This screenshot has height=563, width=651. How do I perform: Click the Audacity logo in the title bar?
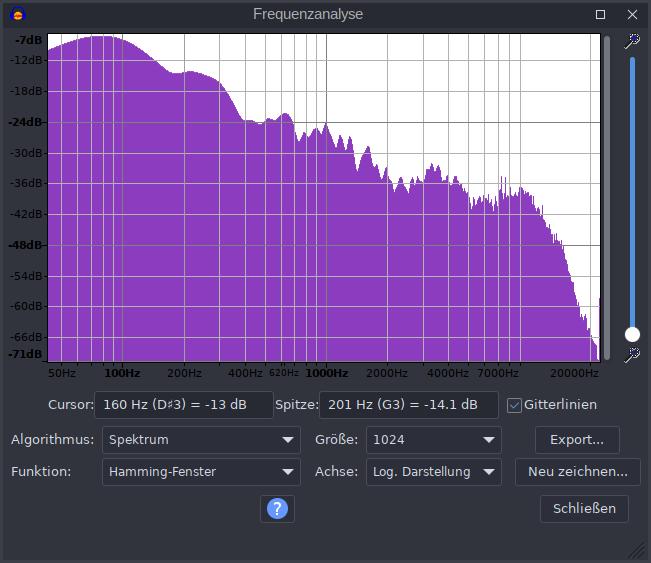[18, 15]
